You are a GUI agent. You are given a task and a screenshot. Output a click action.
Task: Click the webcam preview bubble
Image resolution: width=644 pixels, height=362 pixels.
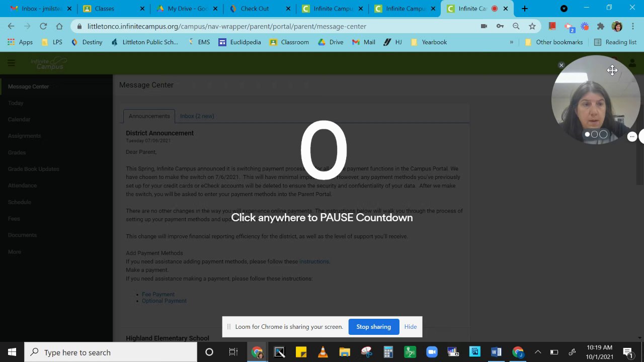click(x=596, y=100)
